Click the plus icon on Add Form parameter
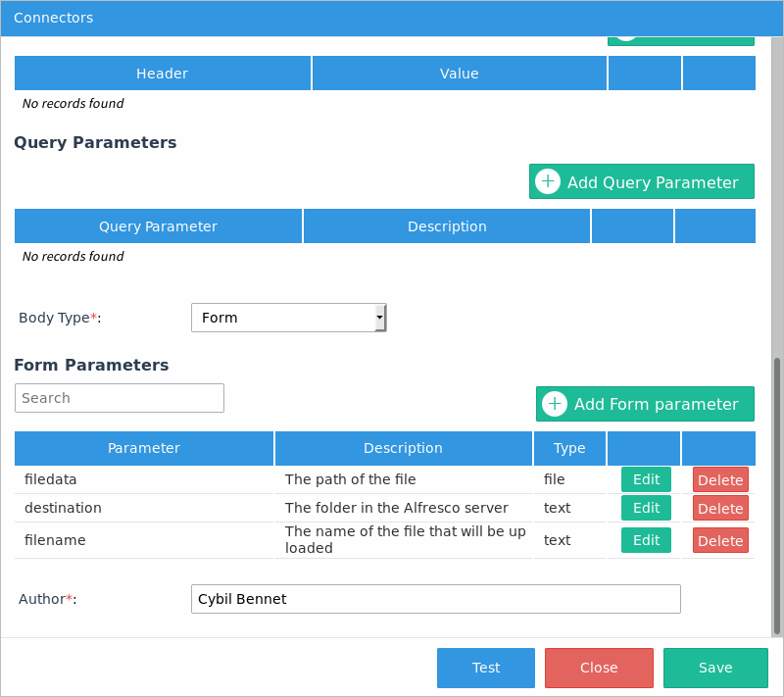Screen dimensions: 784x697 click(x=555, y=404)
